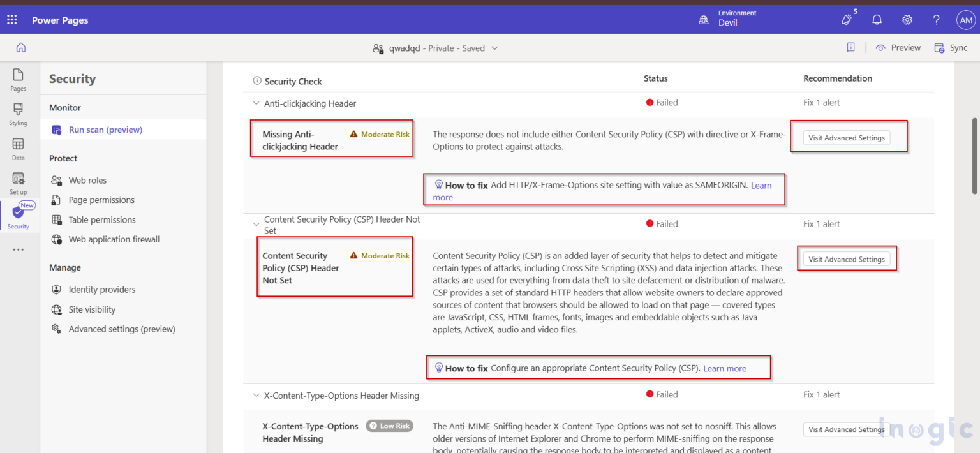Screen dimensions: 980x453
Task: Click the info icon next to Security Check
Action: click(257, 81)
